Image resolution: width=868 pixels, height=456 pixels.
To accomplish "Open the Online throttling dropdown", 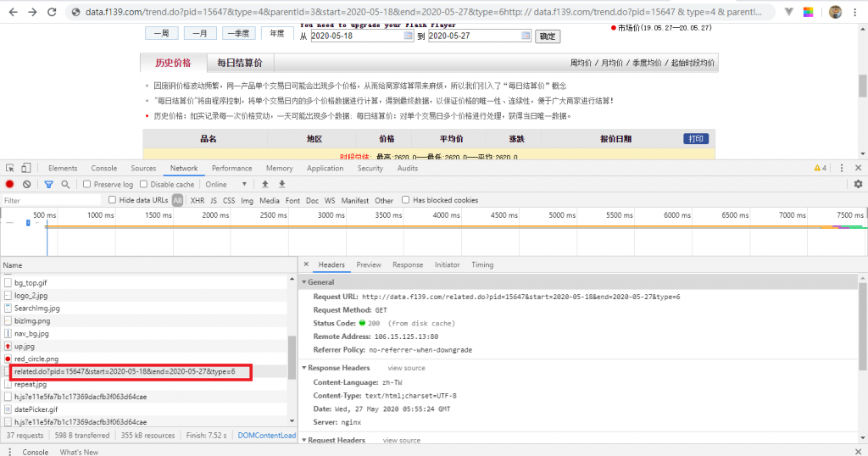I will tap(225, 184).
